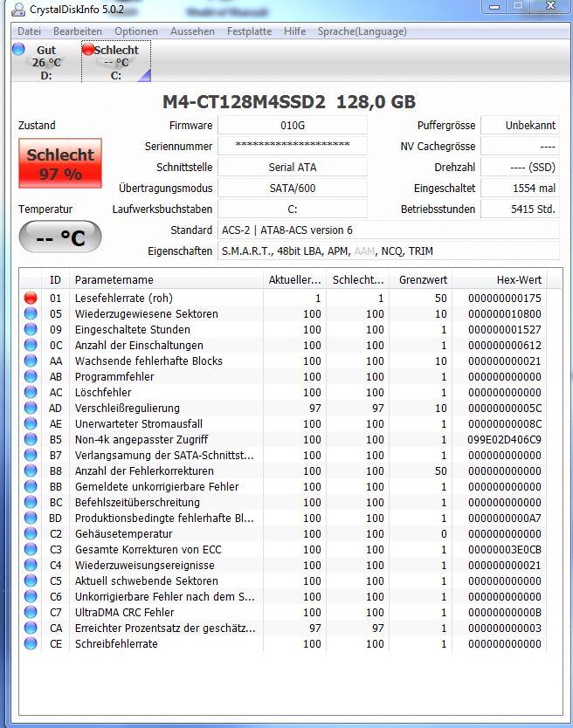Viewport: 573px width, 728px height.
Task: Click the blue status icon for Unerwarteter Stromausfall
Action: coord(31,423)
